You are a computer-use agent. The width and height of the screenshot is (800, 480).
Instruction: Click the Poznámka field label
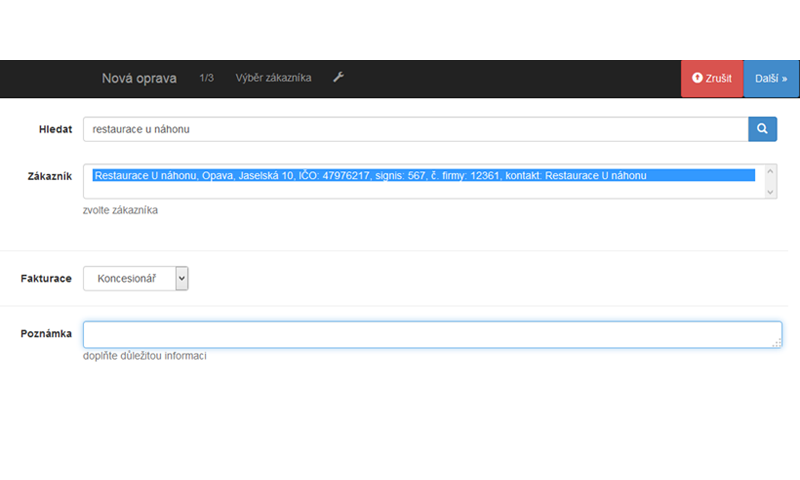click(46, 334)
